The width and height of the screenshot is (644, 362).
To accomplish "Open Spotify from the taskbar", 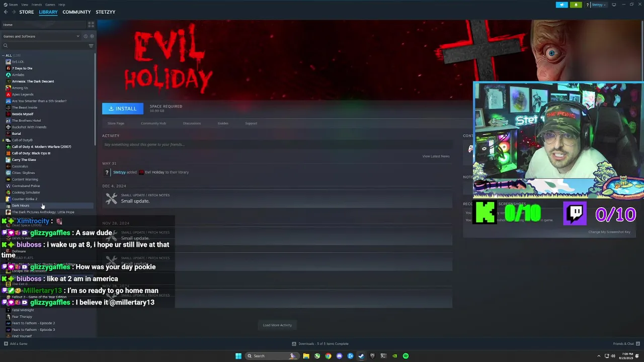I will tap(406, 356).
